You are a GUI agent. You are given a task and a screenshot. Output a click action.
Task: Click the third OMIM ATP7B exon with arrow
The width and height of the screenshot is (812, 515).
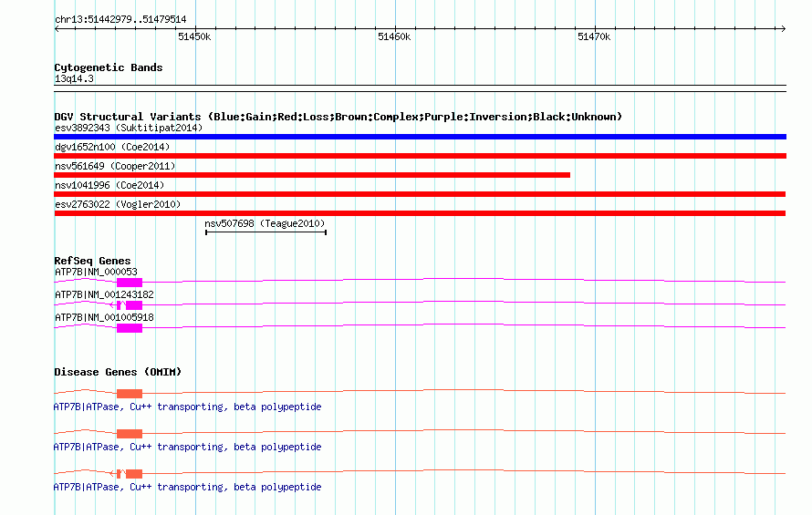coord(126,474)
